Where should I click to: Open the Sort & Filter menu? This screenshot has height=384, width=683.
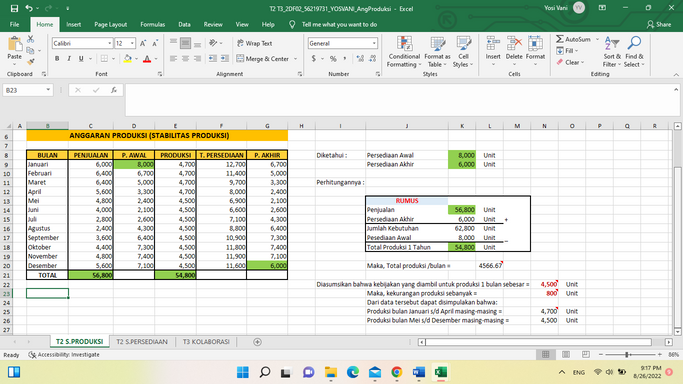click(x=612, y=52)
